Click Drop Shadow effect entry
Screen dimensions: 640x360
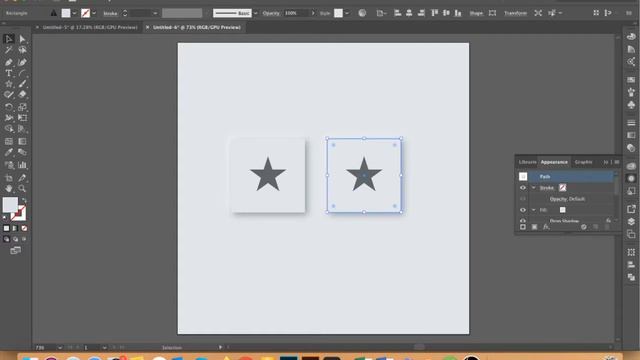click(564, 221)
